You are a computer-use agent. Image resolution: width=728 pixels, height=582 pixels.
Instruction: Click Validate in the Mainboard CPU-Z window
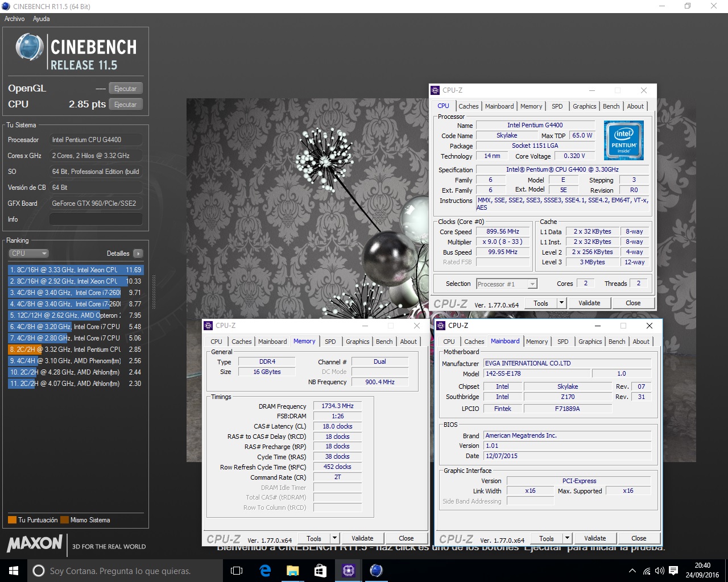(x=595, y=538)
